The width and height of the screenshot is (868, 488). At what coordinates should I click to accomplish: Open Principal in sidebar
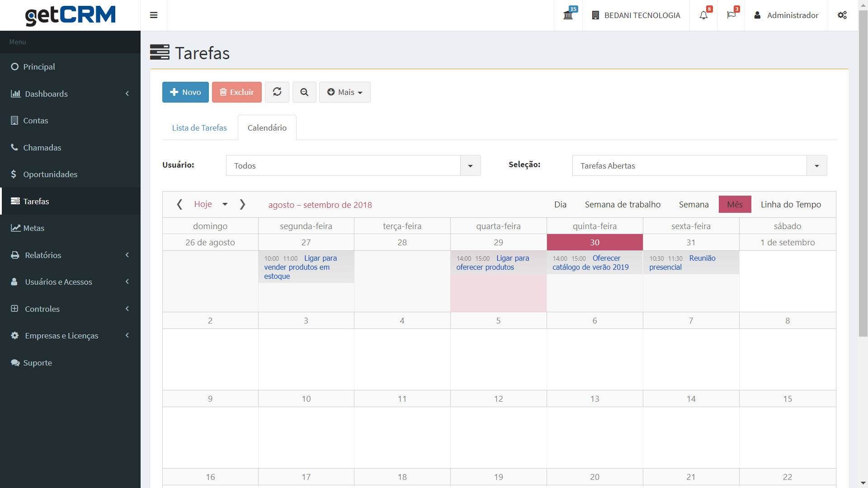[x=71, y=67]
